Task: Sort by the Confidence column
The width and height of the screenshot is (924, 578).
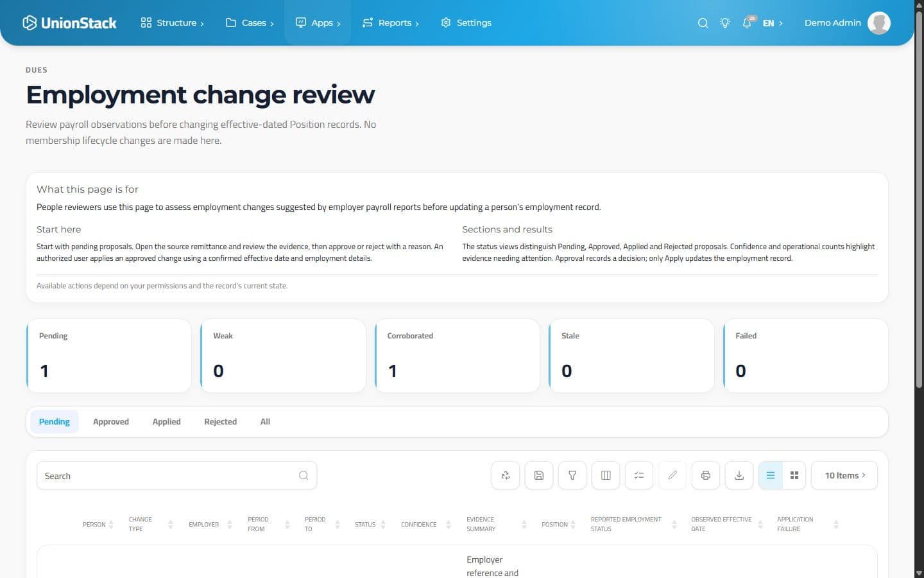Action: point(426,525)
